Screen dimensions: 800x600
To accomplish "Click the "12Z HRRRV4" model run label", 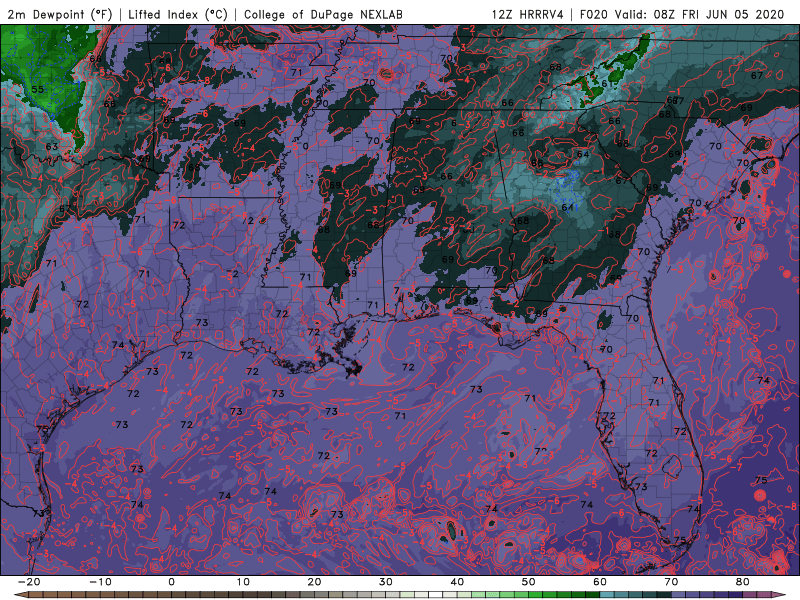I will 528,14.
